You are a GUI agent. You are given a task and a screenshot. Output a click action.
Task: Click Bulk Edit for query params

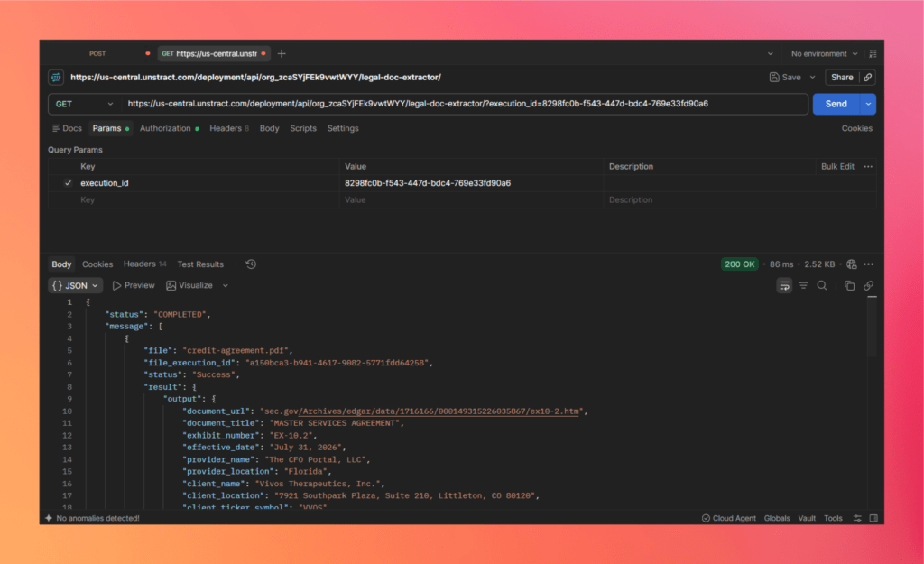837,167
